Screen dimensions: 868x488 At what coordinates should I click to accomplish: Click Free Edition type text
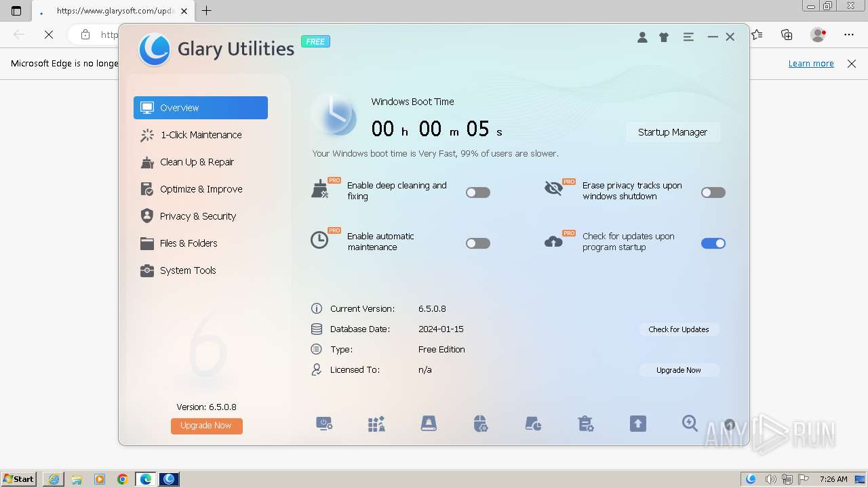(441, 350)
